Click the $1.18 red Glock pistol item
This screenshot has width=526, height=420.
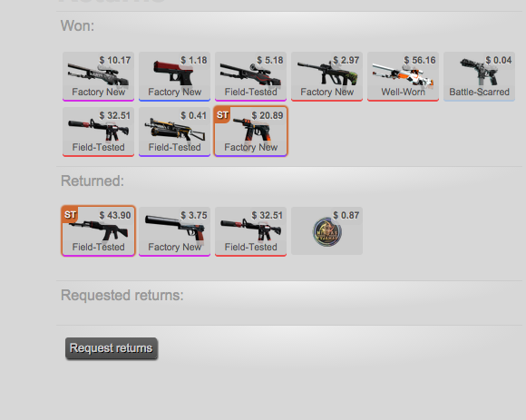click(x=174, y=76)
